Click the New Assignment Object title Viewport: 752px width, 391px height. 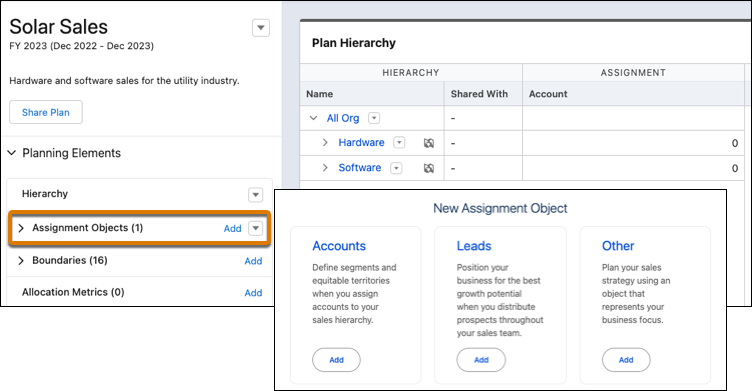pyautogui.click(x=500, y=208)
